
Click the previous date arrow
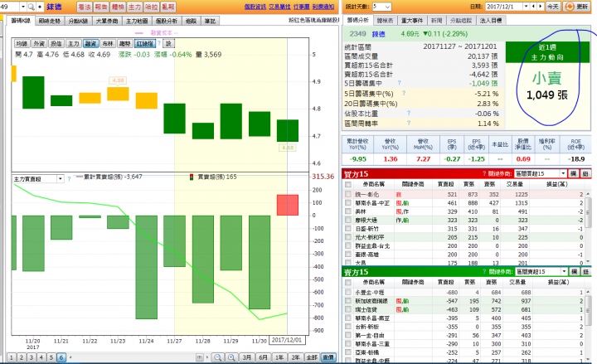point(533,7)
